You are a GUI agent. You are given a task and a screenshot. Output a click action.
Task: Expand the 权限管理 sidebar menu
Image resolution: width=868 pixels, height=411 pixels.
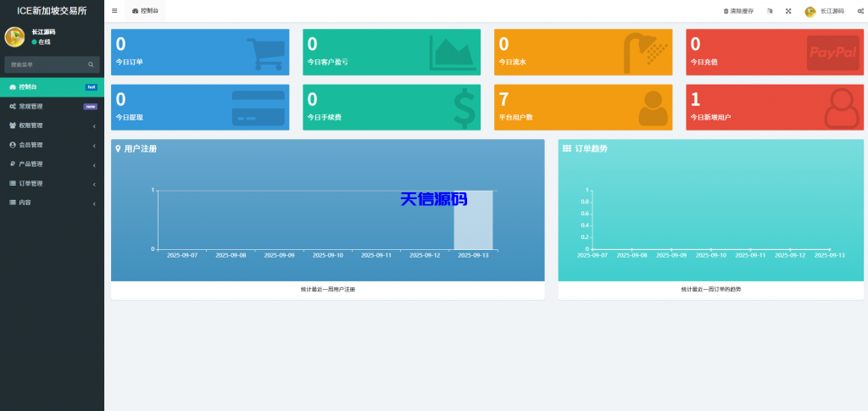coord(51,125)
